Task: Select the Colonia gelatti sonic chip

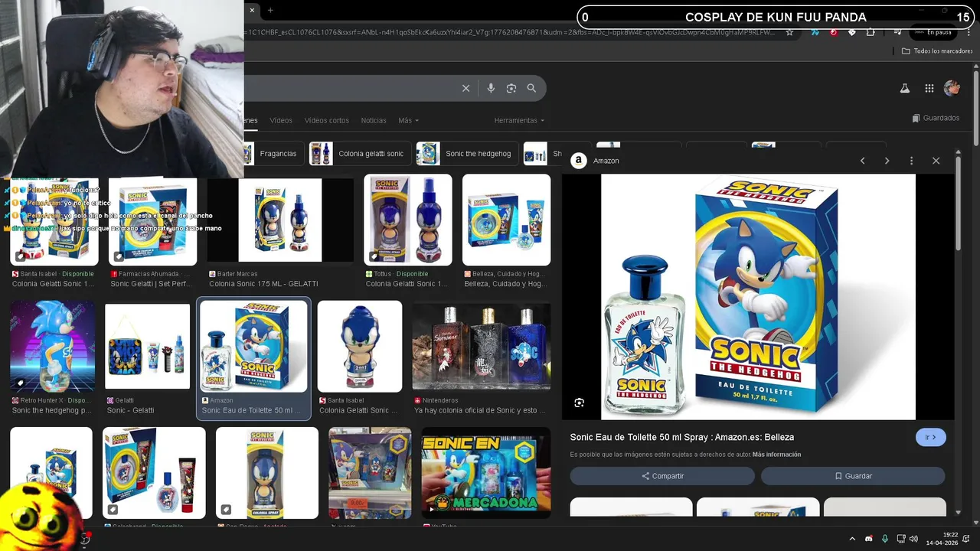Action: (360, 154)
